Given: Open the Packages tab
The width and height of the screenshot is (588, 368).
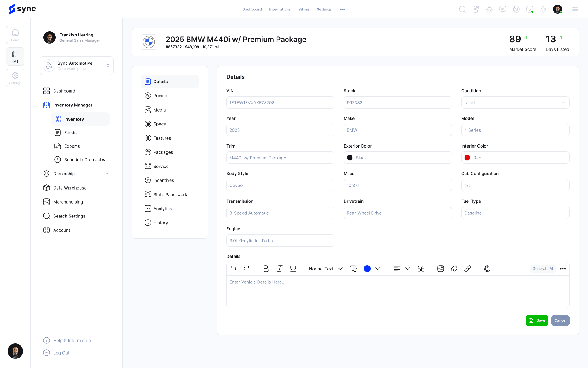Looking at the screenshot, I should [170, 152].
